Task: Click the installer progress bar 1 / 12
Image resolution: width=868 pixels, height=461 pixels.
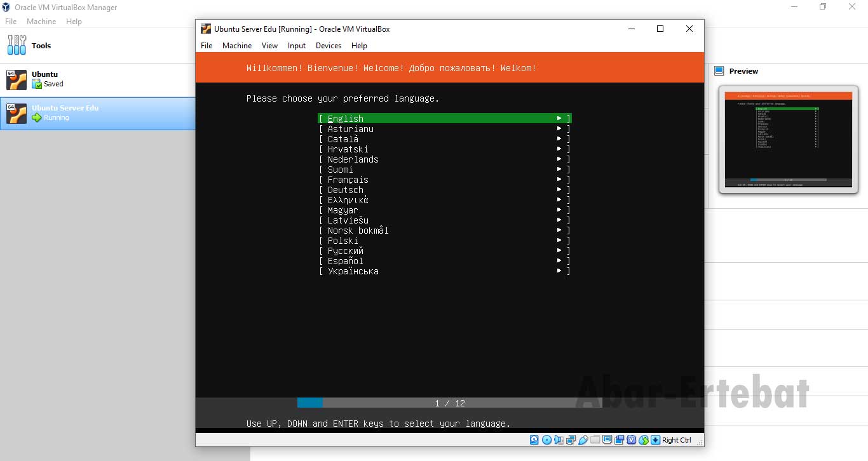Action: [450, 403]
